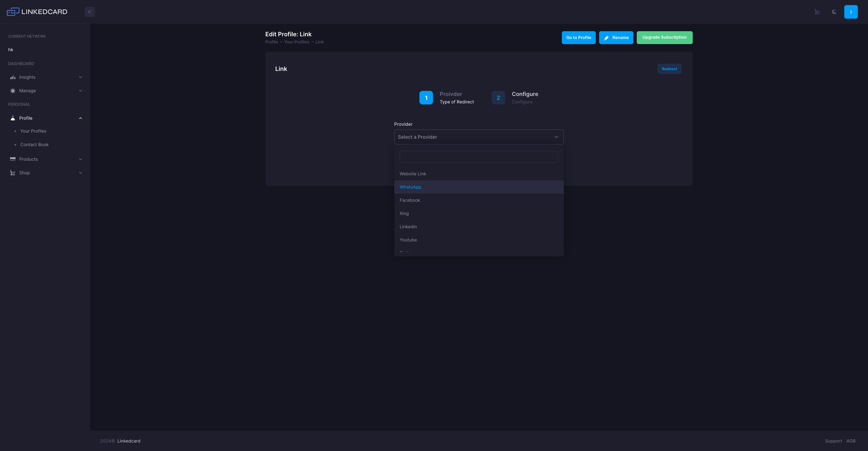Viewport: 868px width, 451px height.
Task: Click the Your Profiles breadcrumb link
Action: (x=297, y=42)
